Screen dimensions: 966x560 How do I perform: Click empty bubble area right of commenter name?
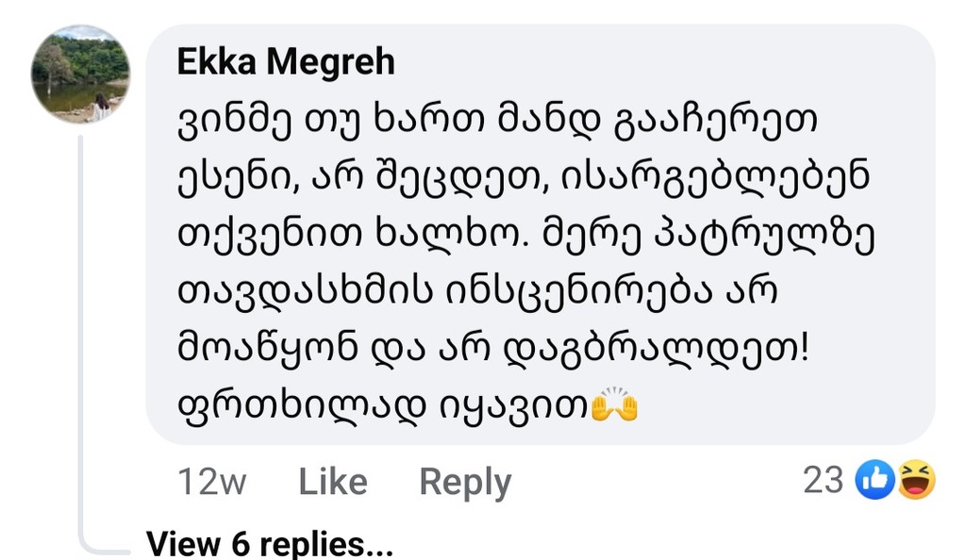pyautogui.click(x=660, y=63)
